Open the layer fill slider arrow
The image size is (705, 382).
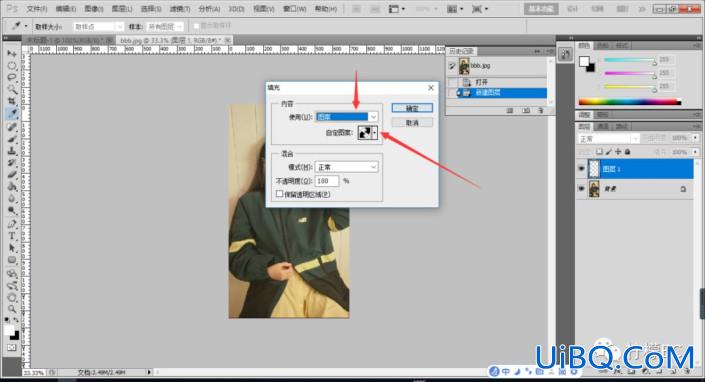coord(696,152)
